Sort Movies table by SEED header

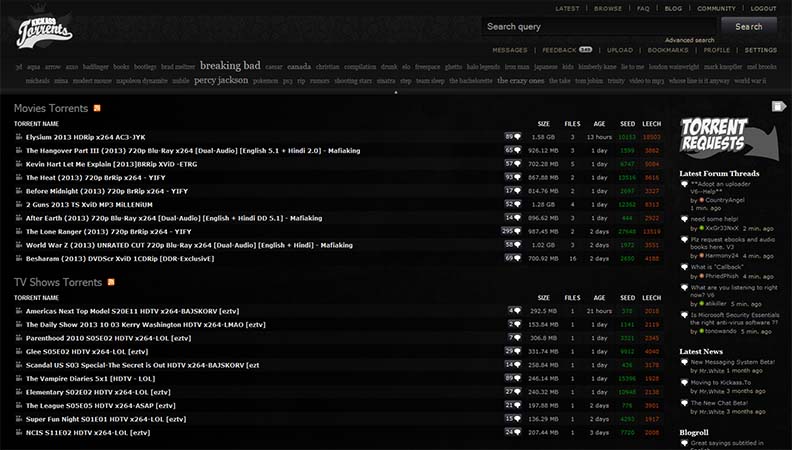tap(627, 124)
